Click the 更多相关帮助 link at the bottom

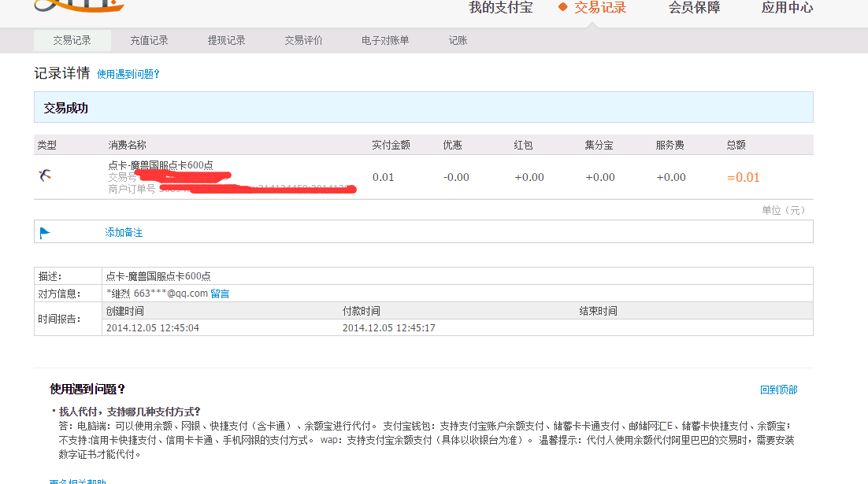click(77, 481)
